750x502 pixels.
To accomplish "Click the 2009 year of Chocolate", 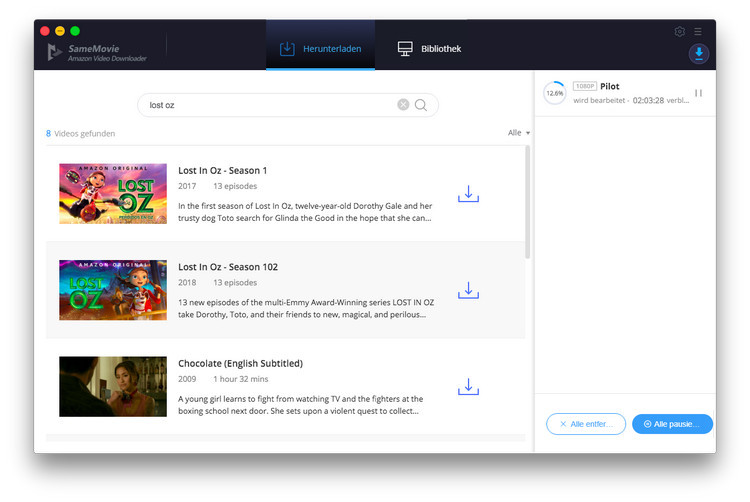I will click(187, 379).
